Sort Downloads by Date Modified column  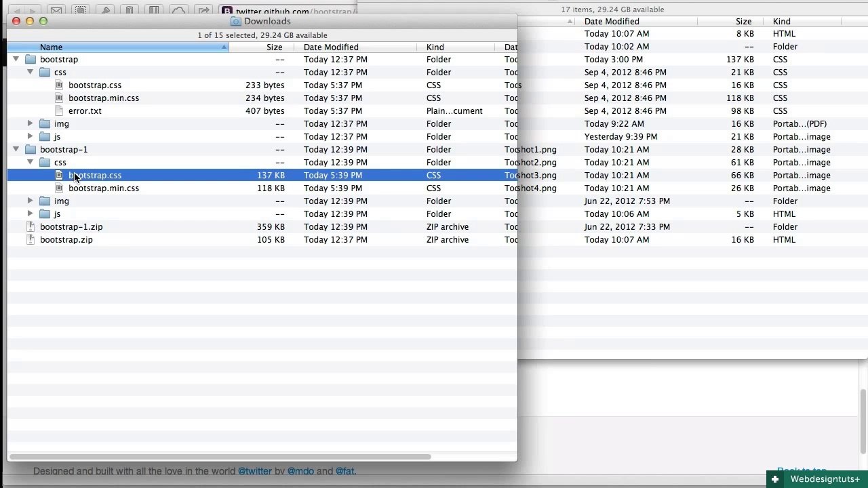tap(355, 47)
